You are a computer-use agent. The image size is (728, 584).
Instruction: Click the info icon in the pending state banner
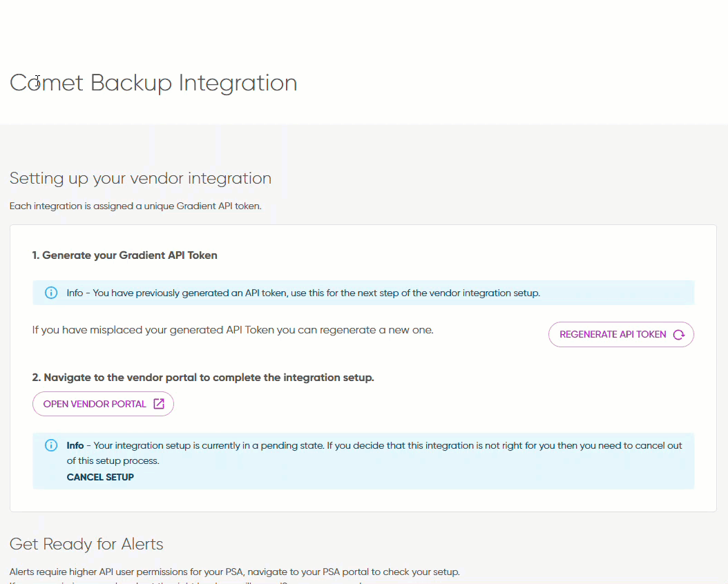tap(51, 445)
